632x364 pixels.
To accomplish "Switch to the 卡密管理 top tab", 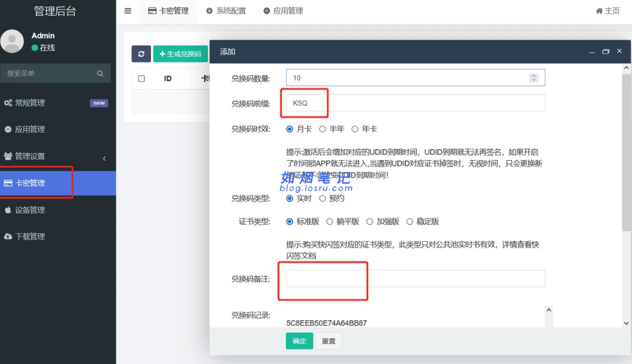I will [168, 11].
